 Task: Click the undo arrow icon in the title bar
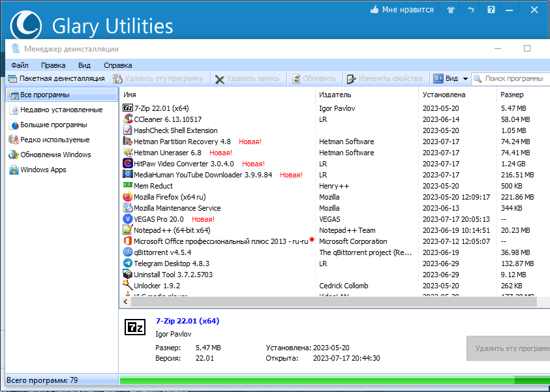[470, 10]
